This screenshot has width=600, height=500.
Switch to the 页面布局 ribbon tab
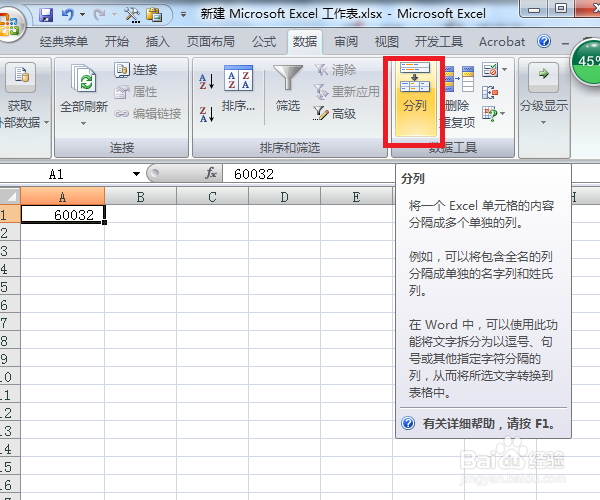point(210,41)
